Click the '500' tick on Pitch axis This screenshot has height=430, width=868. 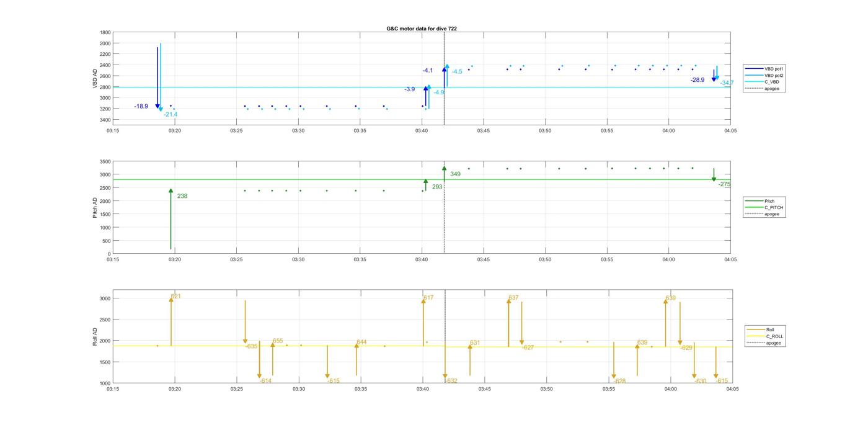107,241
